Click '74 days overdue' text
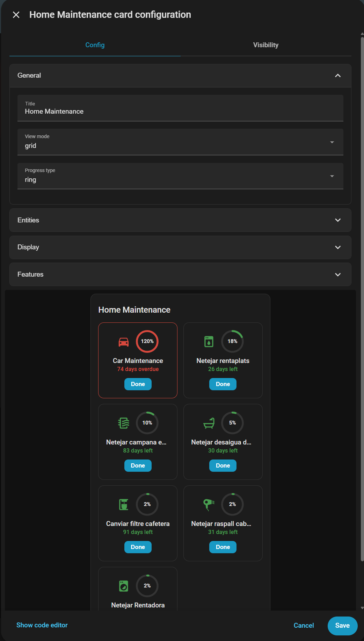 click(138, 369)
